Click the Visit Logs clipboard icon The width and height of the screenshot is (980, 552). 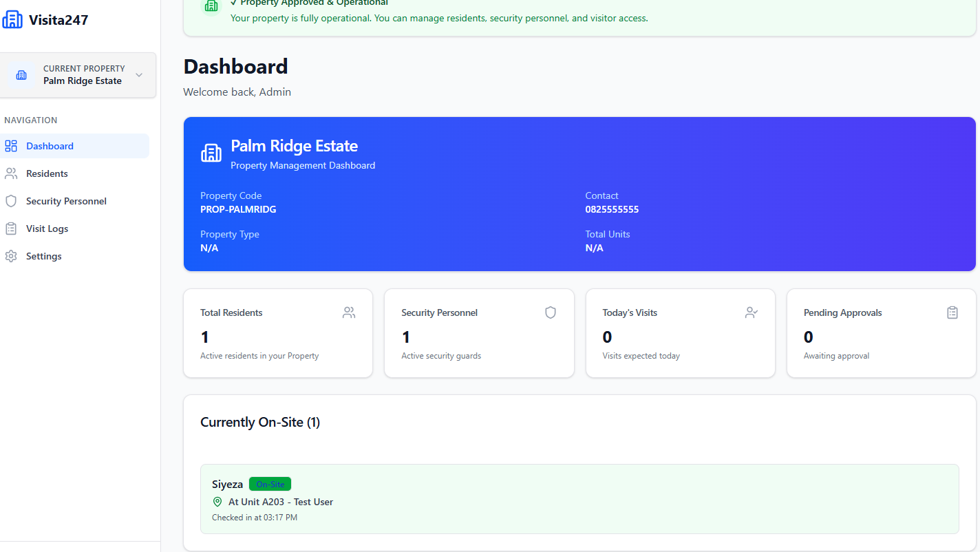click(11, 228)
